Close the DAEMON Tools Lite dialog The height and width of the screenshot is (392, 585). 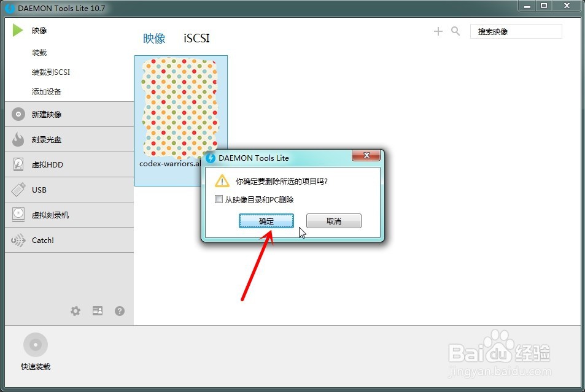pos(366,156)
